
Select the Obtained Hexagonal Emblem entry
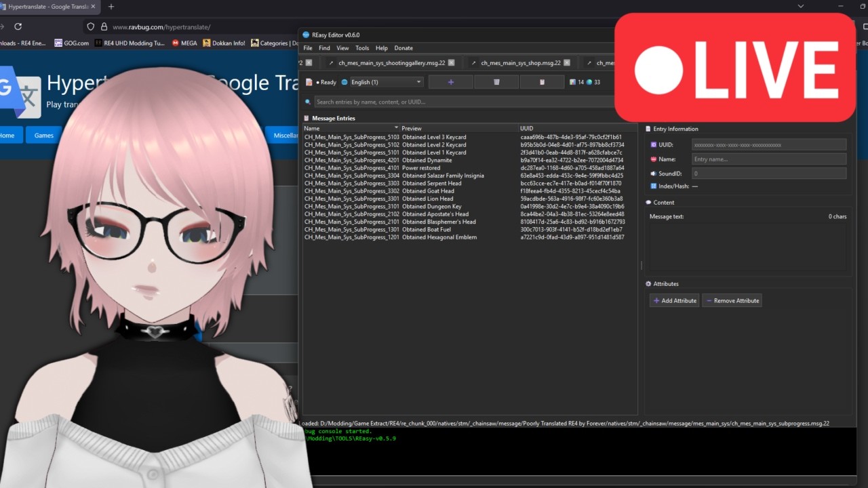(x=470, y=237)
